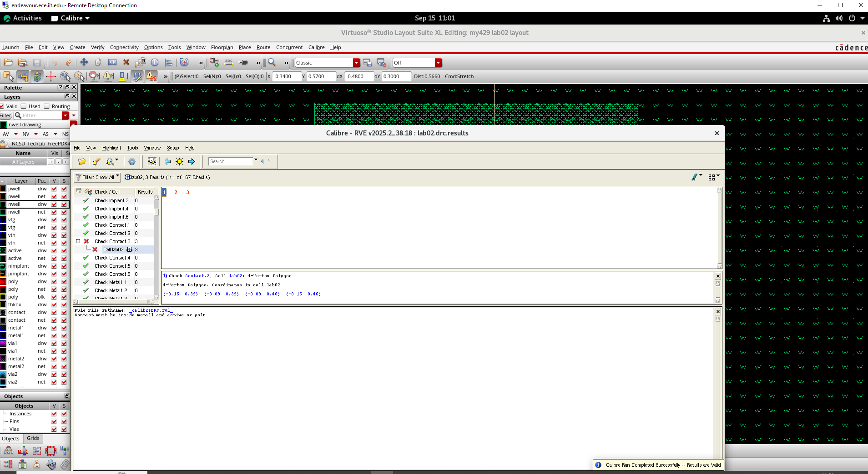Viewport: 868px width, 474px height.
Task: Click the metal2 drw layer color swatch
Action: tap(3, 359)
